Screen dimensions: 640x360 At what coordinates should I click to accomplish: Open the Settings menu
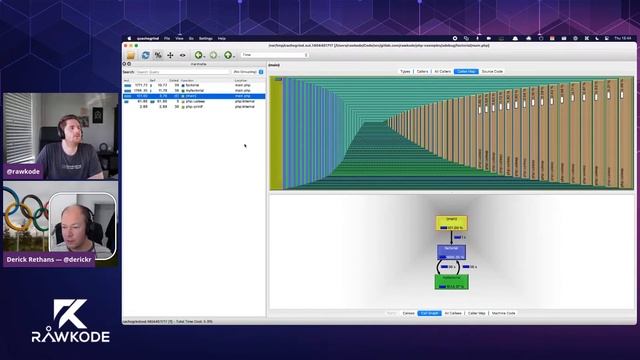click(x=206, y=38)
